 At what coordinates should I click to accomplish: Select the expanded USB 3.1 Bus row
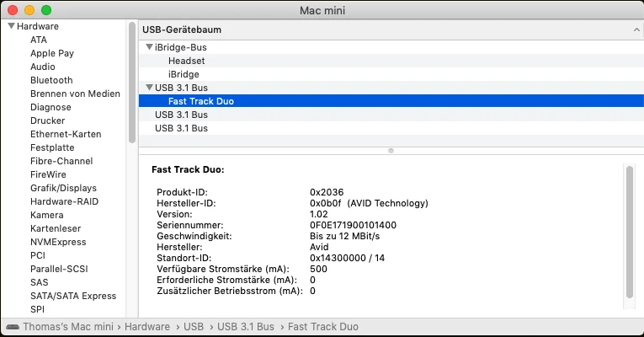pyautogui.click(x=391, y=88)
